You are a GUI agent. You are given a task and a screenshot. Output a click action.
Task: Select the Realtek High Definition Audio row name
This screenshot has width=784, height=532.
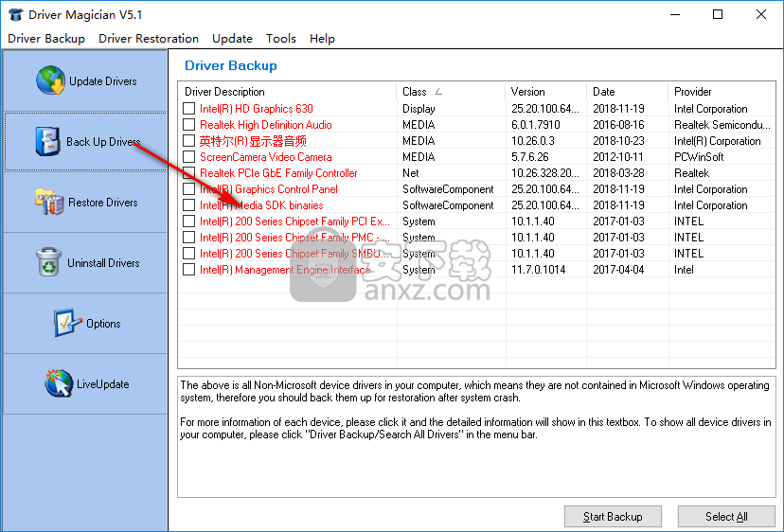[x=265, y=125]
